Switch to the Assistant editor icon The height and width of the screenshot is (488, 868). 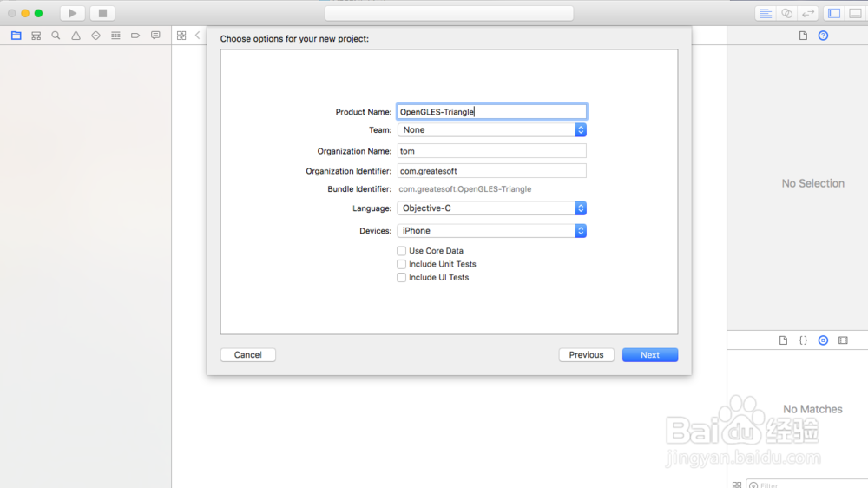point(786,13)
